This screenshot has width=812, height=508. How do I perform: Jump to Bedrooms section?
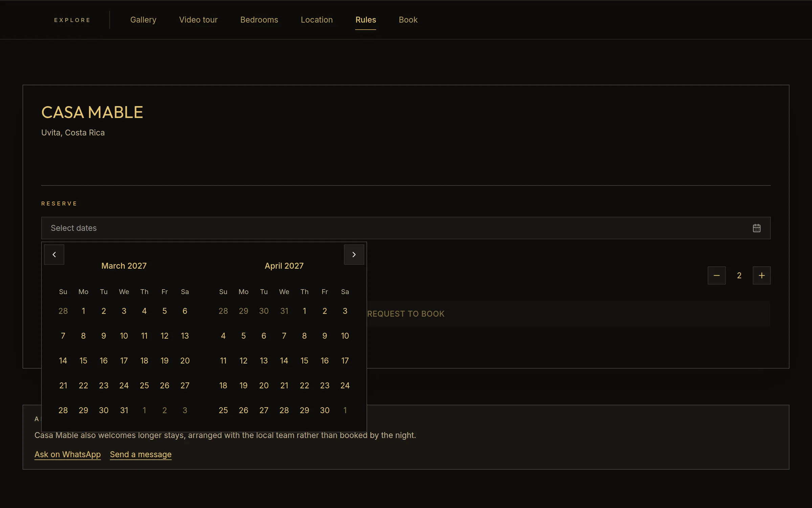[x=259, y=20]
